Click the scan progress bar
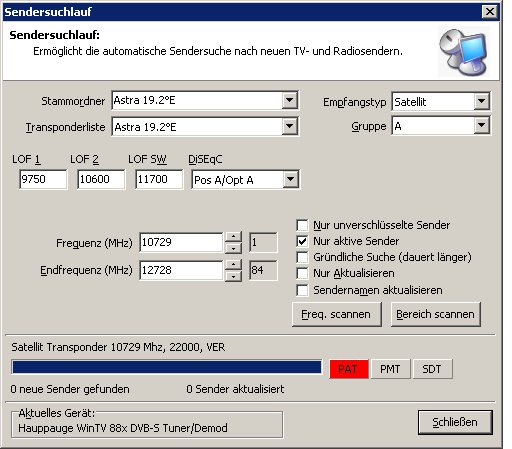Viewport: 512px width, 449px height. [167, 367]
